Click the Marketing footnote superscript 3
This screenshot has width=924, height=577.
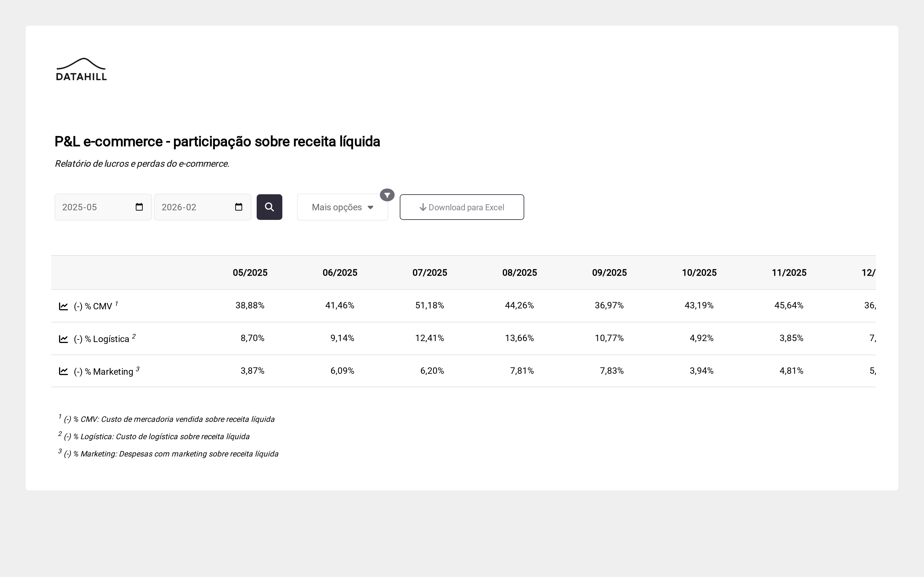click(137, 369)
